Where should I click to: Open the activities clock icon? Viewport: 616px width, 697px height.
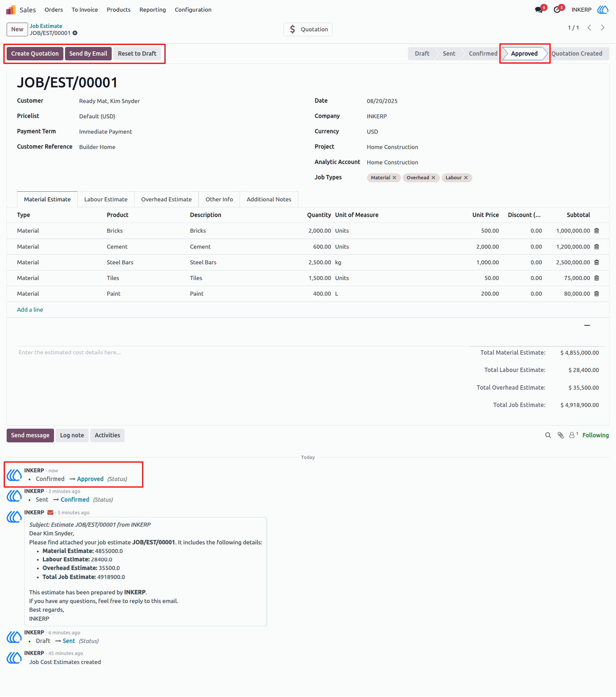557,10
